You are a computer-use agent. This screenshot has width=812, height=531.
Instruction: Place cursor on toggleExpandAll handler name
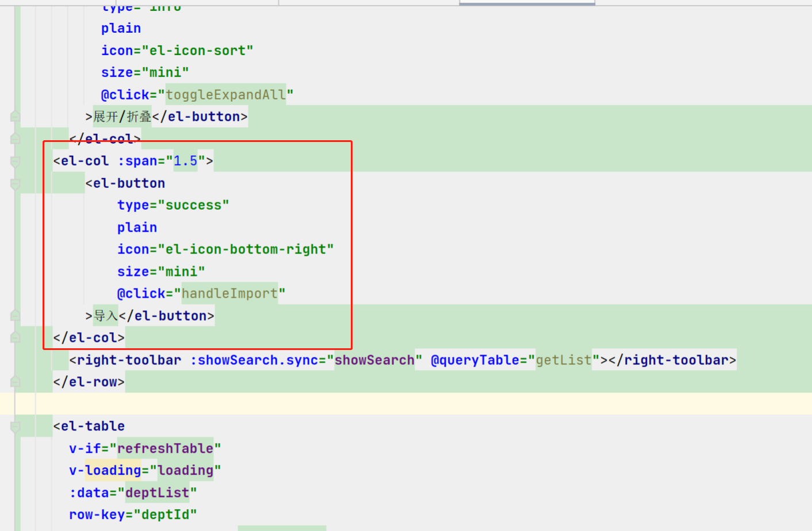225,95
